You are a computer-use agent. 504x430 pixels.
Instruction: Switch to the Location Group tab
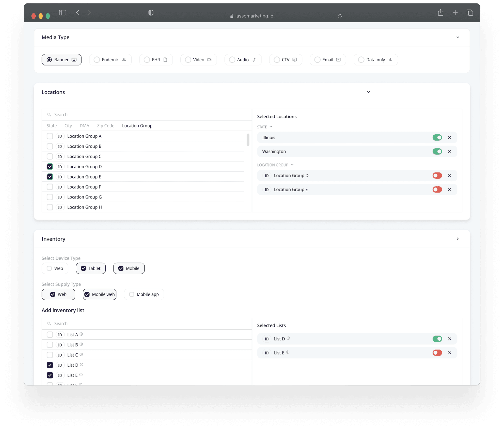137,126
